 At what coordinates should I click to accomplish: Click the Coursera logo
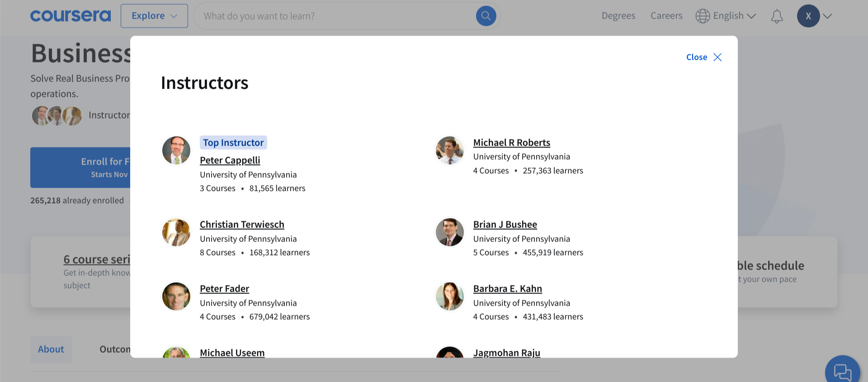coord(71,16)
